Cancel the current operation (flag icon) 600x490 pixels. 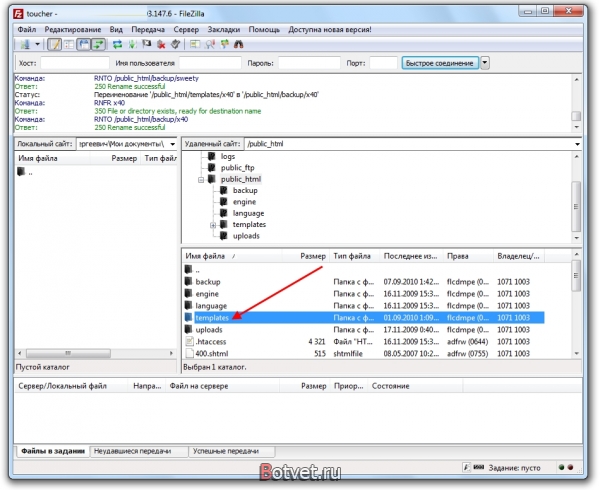point(147,44)
